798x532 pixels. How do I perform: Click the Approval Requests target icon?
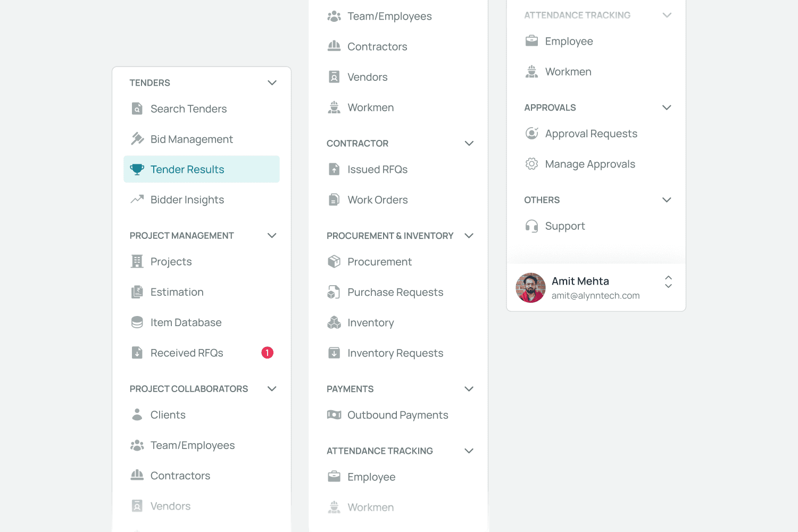pyautogui.click(x=532, y=133)
